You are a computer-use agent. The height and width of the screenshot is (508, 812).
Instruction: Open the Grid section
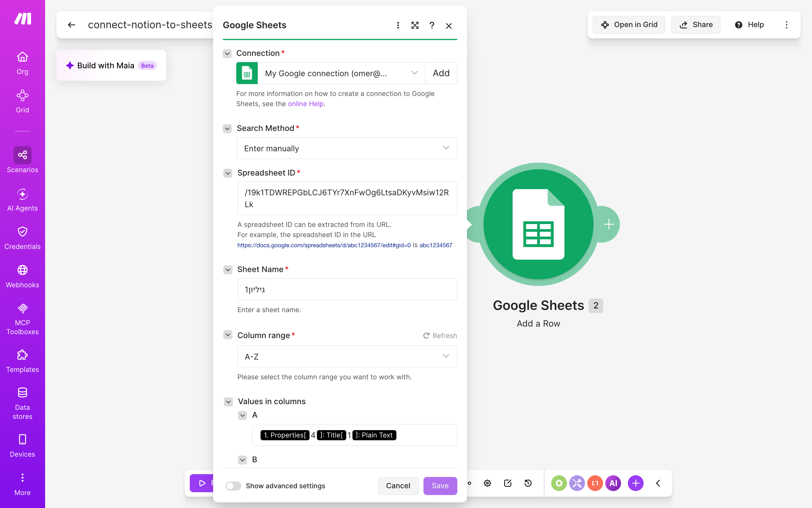(x=23, y=101)
